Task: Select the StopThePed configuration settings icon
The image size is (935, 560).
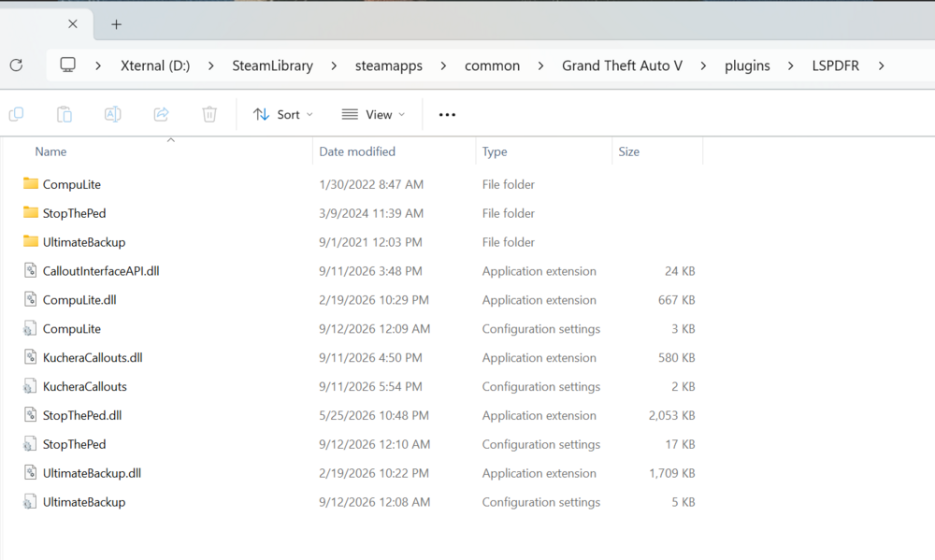Action: [x=29, y=444]
